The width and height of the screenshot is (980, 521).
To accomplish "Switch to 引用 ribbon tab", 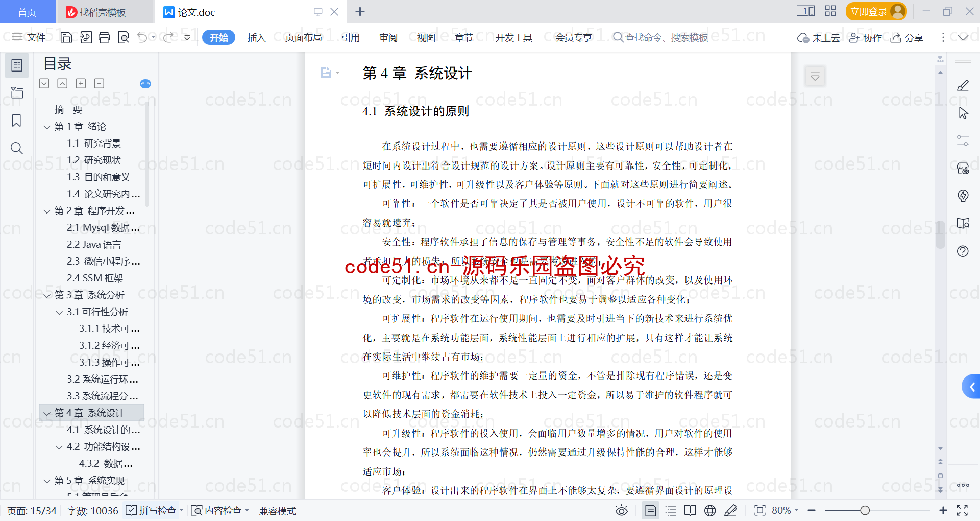I will pos(351,37).
